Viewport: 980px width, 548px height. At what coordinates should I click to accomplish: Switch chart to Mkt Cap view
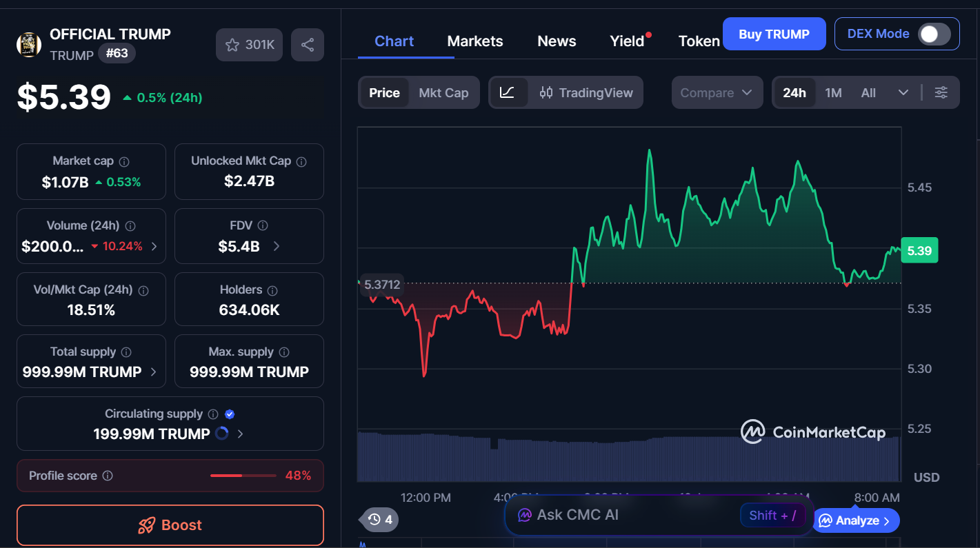(x=443, y=92)
